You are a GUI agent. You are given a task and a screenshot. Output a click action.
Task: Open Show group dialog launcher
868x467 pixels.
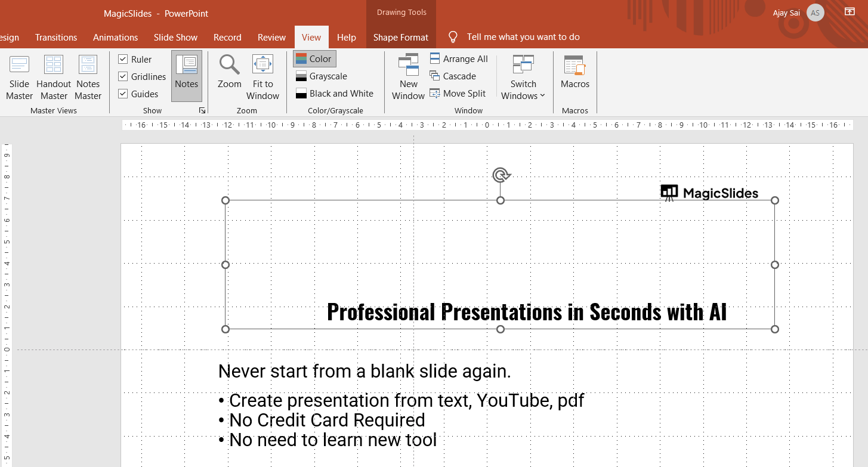[202, 110]
